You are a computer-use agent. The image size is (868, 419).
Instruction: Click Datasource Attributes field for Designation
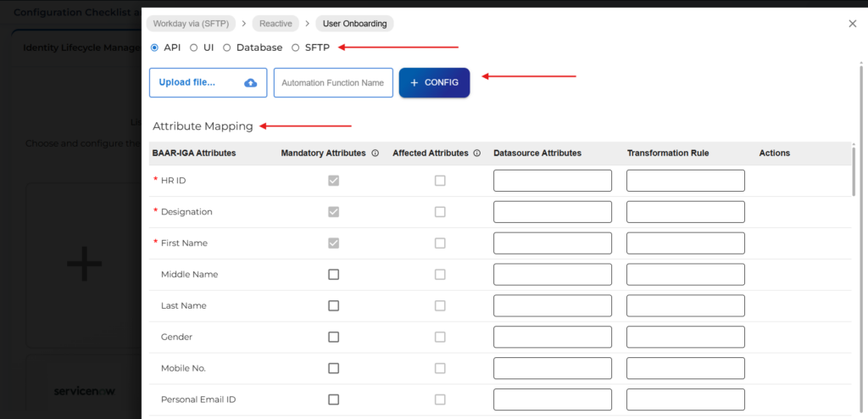(x=553, y=212)
